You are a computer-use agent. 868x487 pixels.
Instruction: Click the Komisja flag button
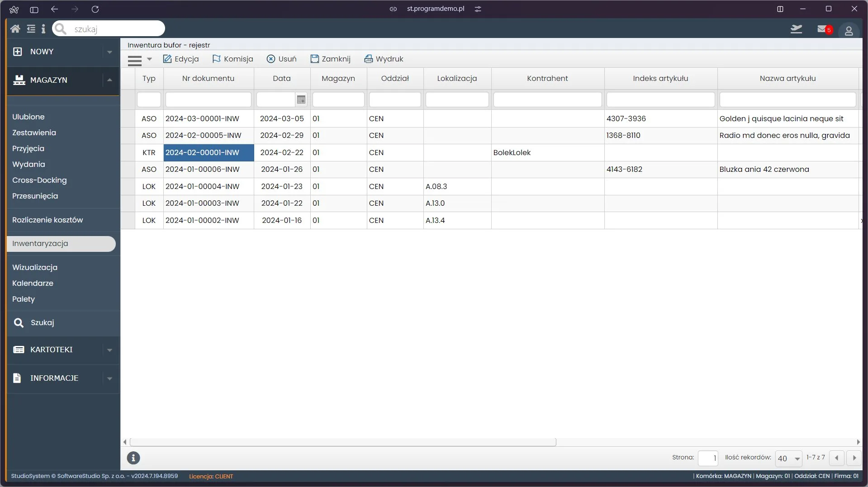(232, 59)
